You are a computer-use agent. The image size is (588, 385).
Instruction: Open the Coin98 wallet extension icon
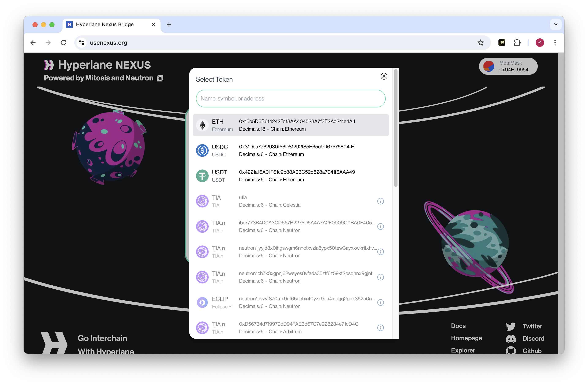point(502,43)
